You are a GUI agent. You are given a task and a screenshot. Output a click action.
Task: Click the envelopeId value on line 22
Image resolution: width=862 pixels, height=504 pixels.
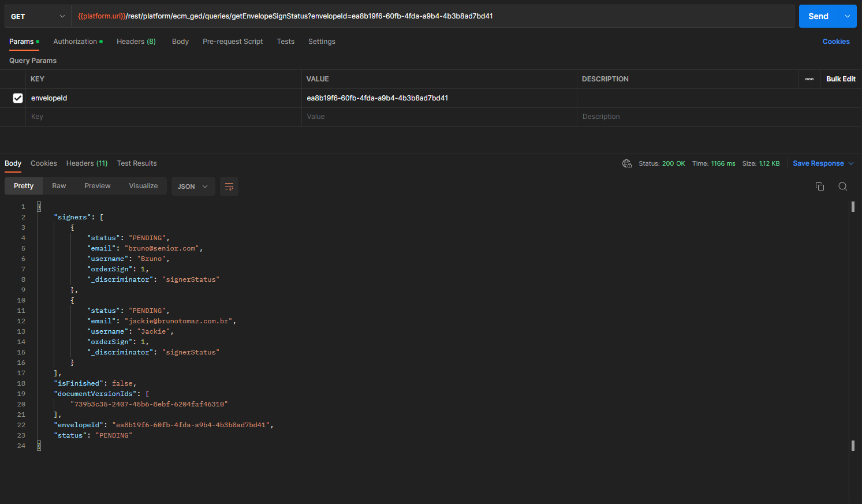191,425
